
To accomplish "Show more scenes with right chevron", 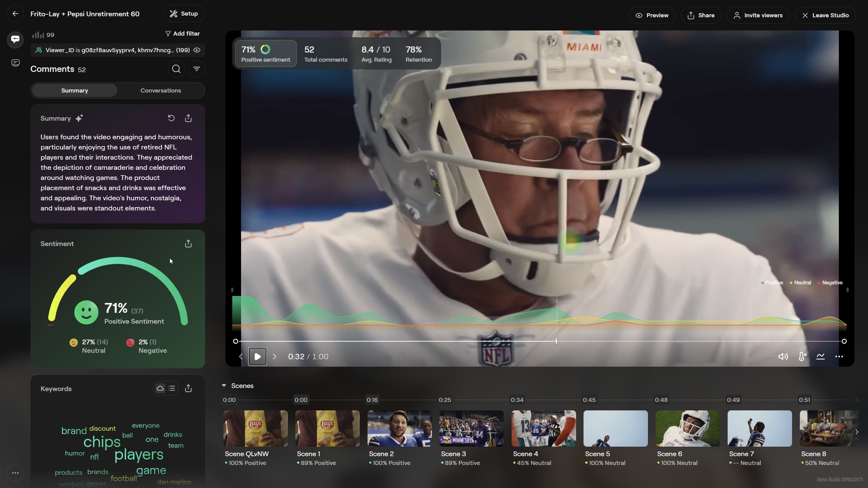I will 857,432.
